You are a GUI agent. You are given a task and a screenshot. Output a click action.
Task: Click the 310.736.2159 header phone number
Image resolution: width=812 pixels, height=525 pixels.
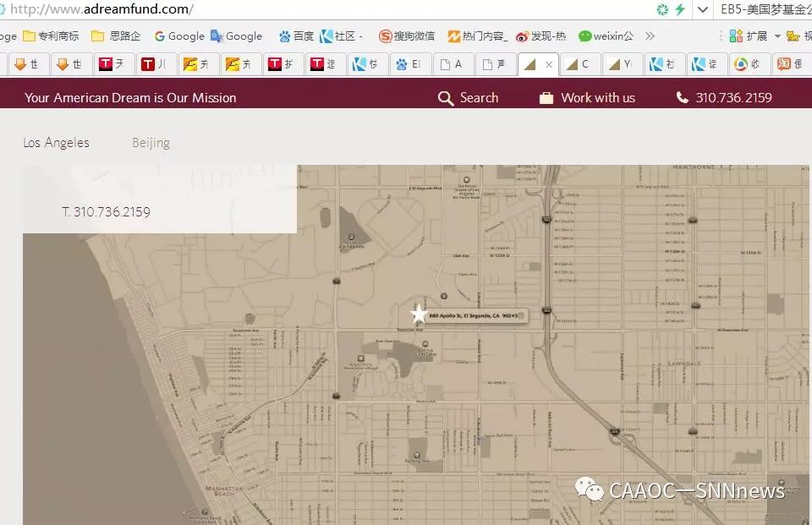click(x=733, y=98)
